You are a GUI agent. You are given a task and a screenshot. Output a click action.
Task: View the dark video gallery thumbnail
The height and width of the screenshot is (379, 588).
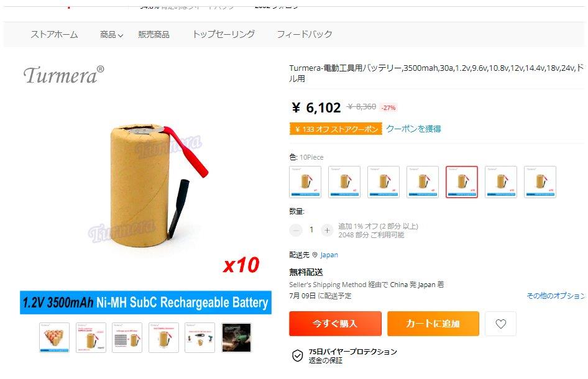[236, 338]
